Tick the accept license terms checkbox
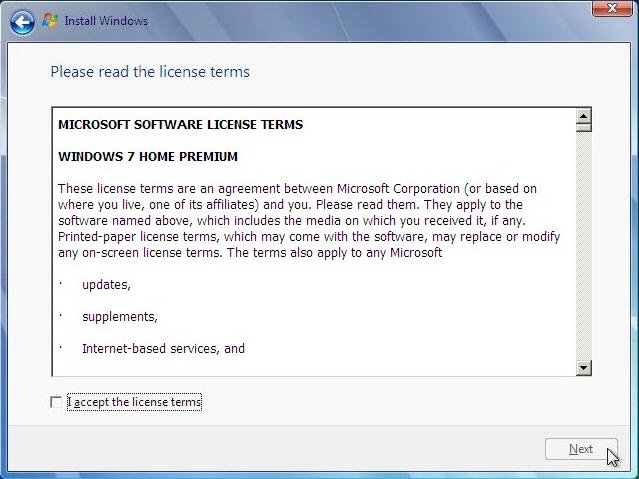This screenshot has width=639, height=479. click(x=55, y=402)
